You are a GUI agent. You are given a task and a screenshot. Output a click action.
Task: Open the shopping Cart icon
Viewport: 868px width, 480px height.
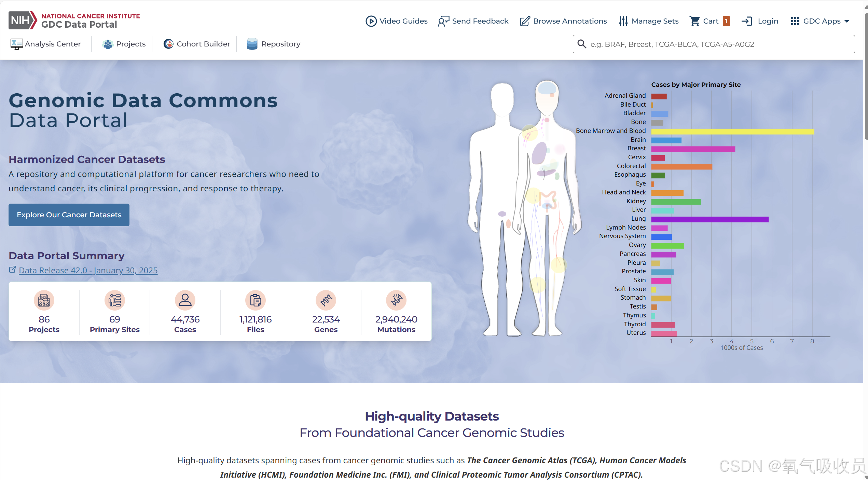click(694, 21)
